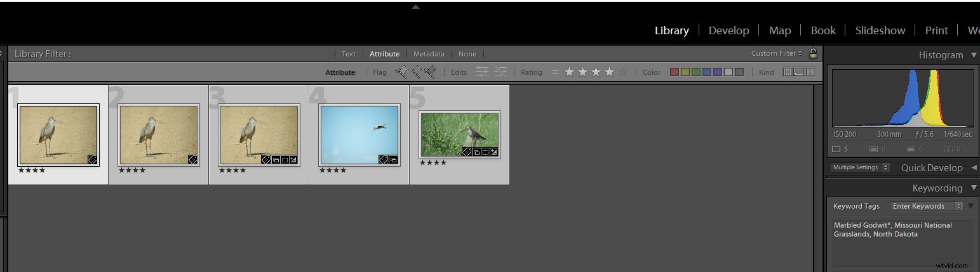Click develop adjustments badge on photo 5
Screen dimensions: 980x272
tap(494, 152)
